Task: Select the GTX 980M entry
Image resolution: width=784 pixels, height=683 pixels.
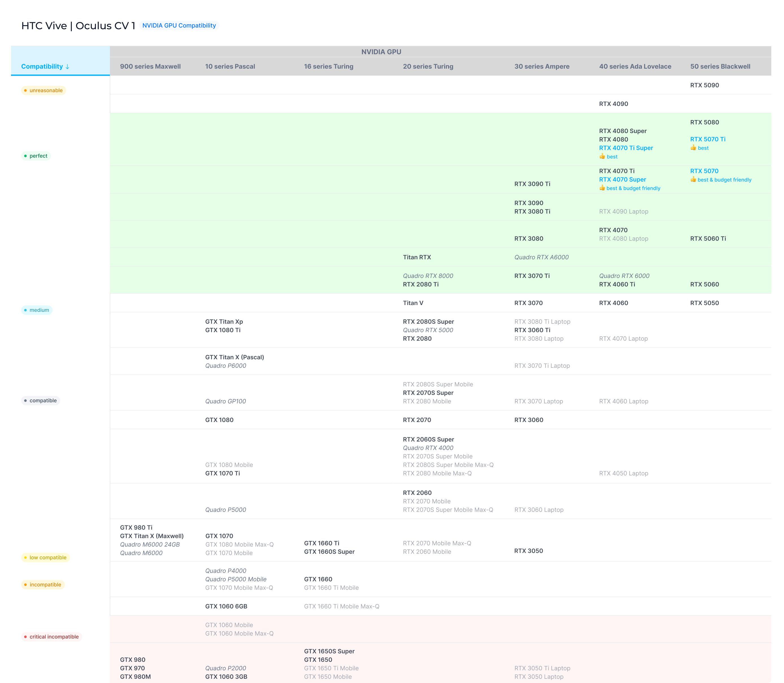Action: pyautogui.click(x=135, y=677)
